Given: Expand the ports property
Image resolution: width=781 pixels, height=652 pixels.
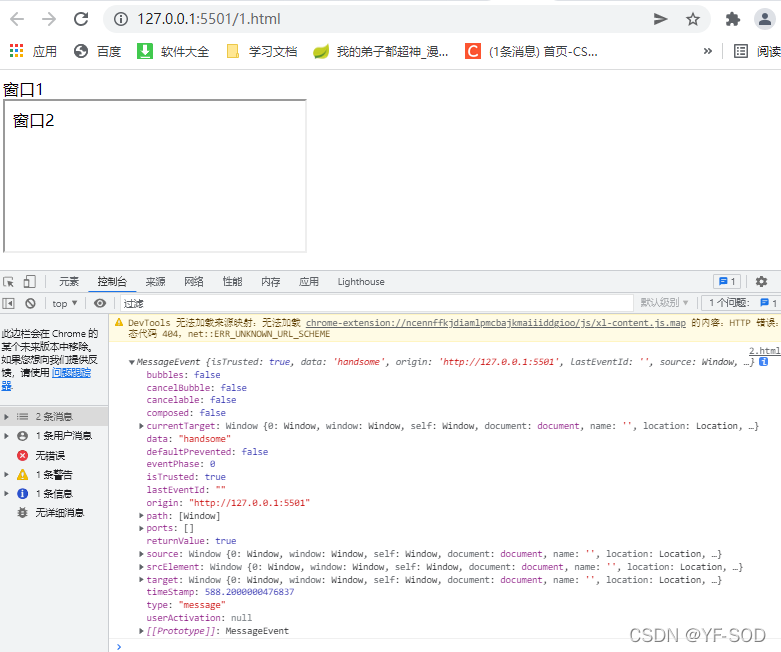Looking at the screenshot, I should pyautogui.click(x=141, y=528).
